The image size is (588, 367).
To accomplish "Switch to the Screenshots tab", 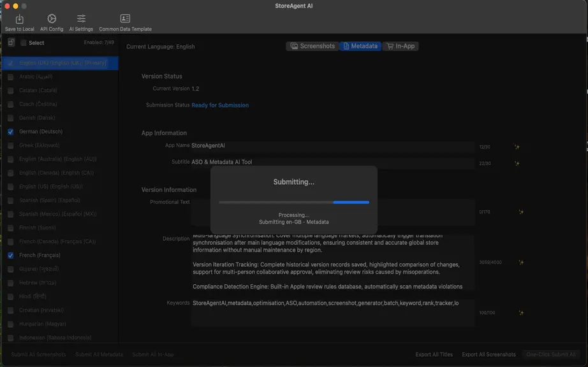I will (x=312, y=46).
